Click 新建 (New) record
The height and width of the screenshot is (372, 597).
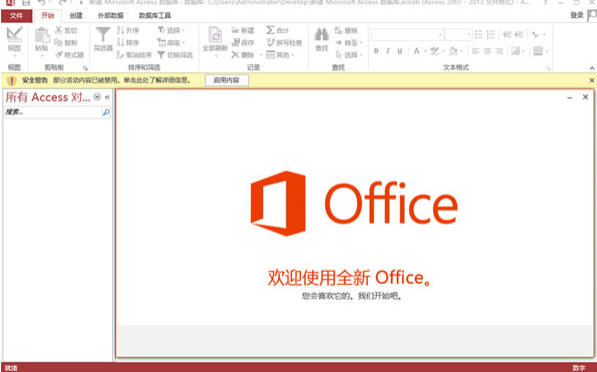coord(243,30)
